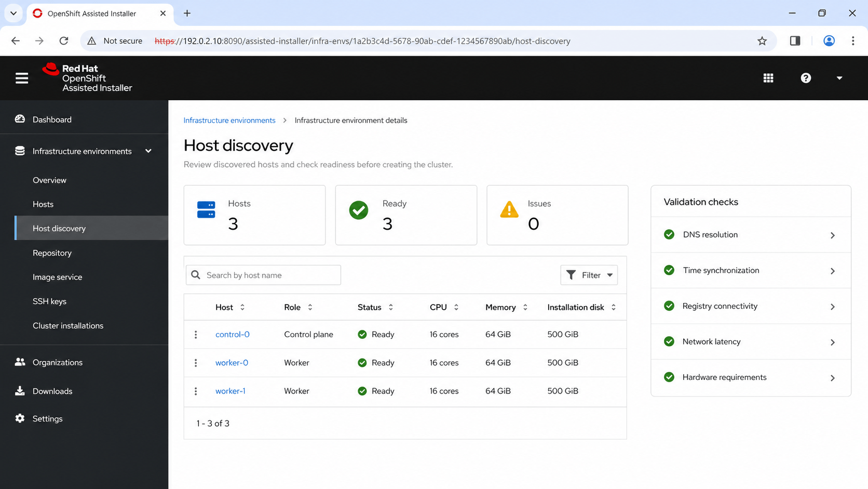This screenshot has height=489, width=868.
Task: Open the user dropdown caret in header
Action: (839, 78)
